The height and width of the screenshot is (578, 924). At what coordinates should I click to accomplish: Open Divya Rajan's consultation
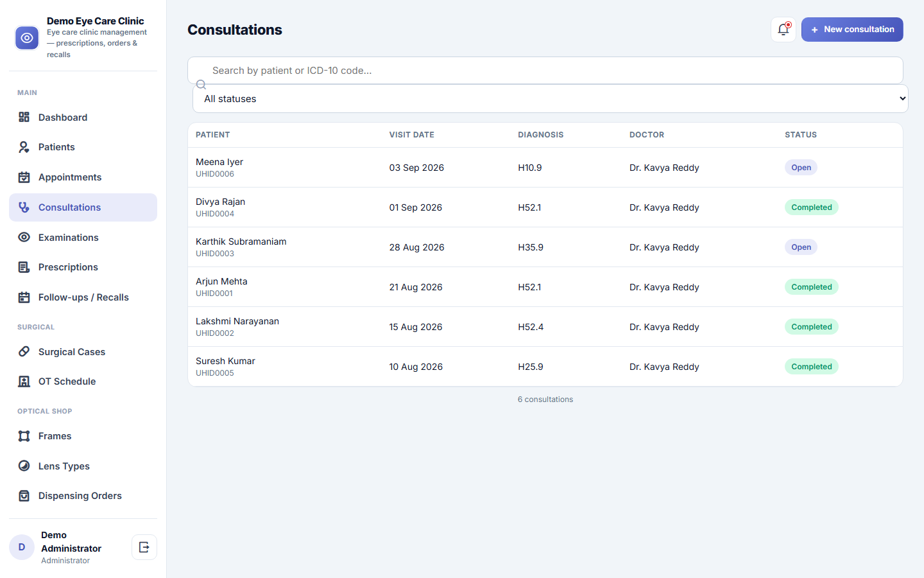(545, 207)
